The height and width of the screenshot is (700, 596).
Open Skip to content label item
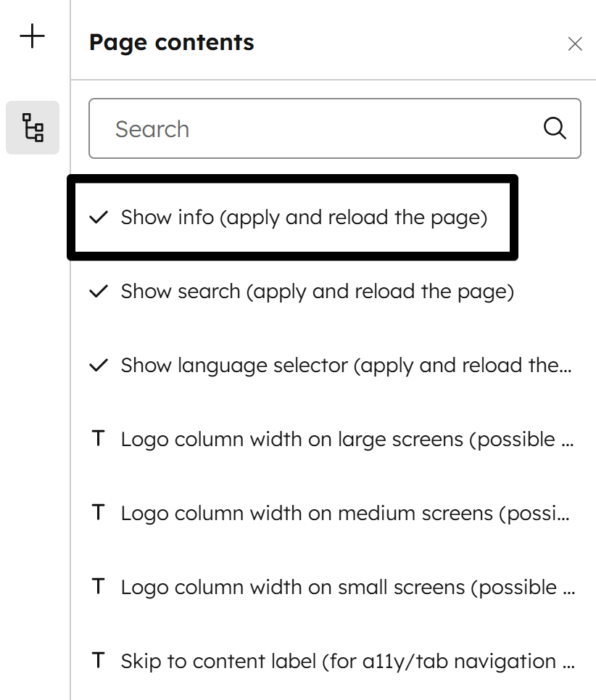[x=347, y=662]
